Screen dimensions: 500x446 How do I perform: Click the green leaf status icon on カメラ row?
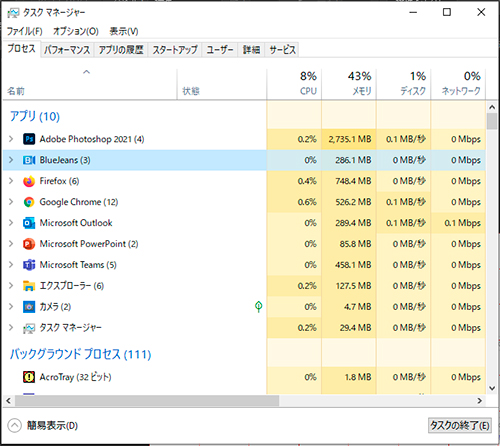pos(258,306)
